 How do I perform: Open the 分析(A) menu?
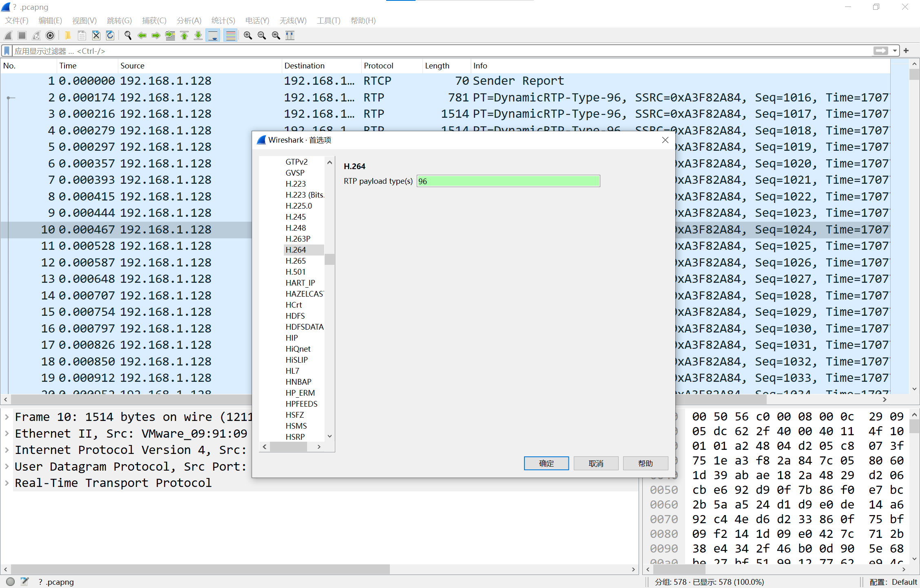189,20
